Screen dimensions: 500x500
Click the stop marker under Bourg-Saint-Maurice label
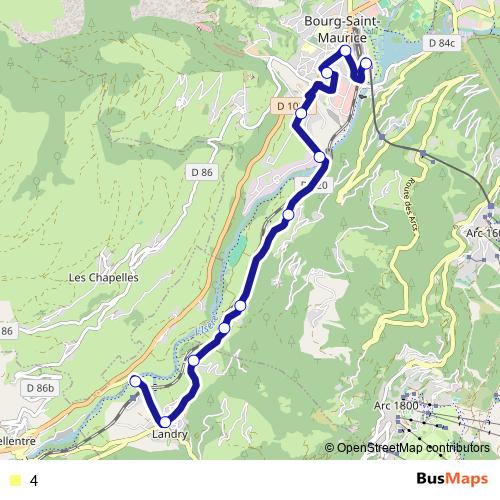[x=346, y=51]
